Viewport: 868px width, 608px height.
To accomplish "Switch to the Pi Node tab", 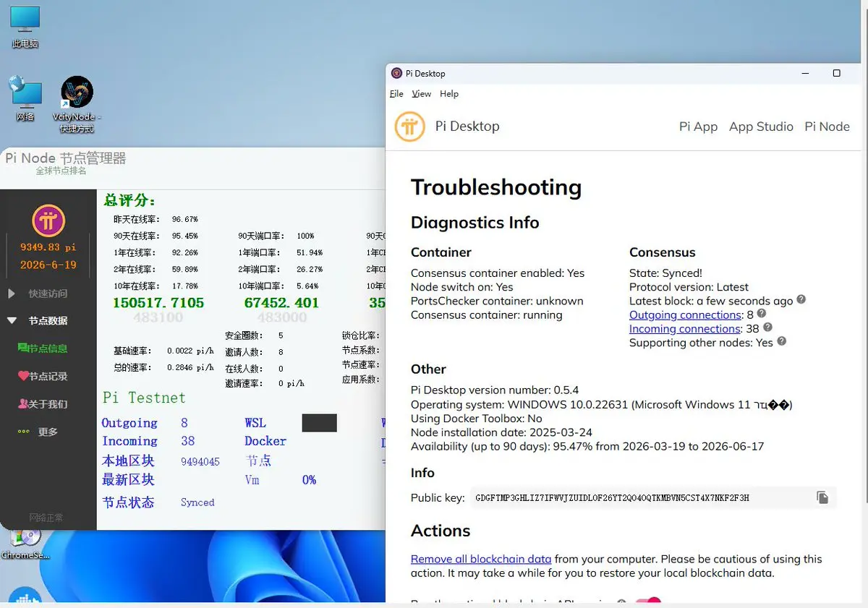I will coord(827,127).
